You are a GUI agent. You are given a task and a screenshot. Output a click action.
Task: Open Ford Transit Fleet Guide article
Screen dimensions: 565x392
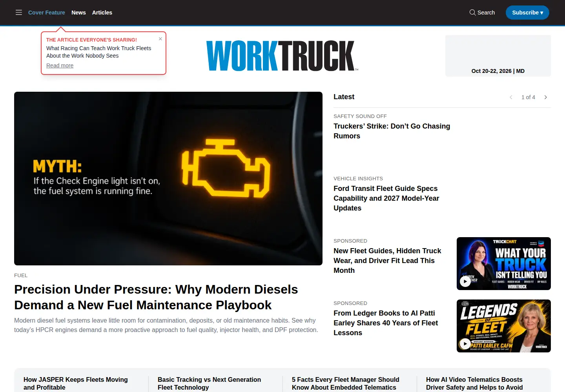pos(386,198)
